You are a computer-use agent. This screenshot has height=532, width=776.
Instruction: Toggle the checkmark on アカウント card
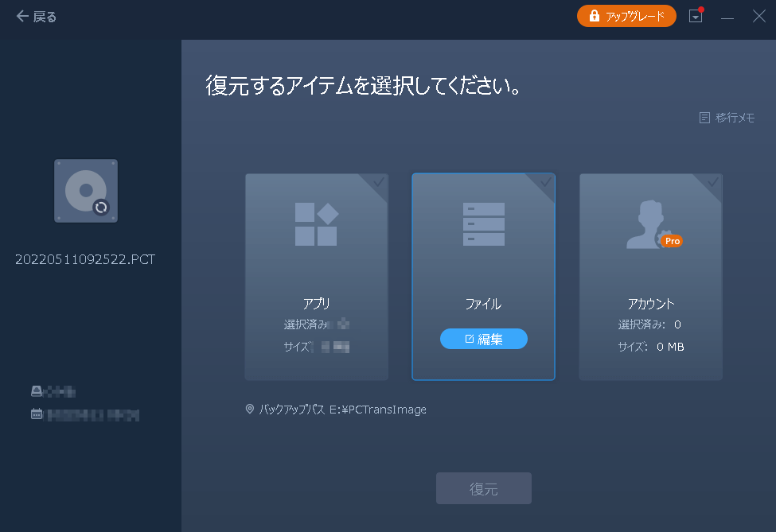[x=713, y=183]
